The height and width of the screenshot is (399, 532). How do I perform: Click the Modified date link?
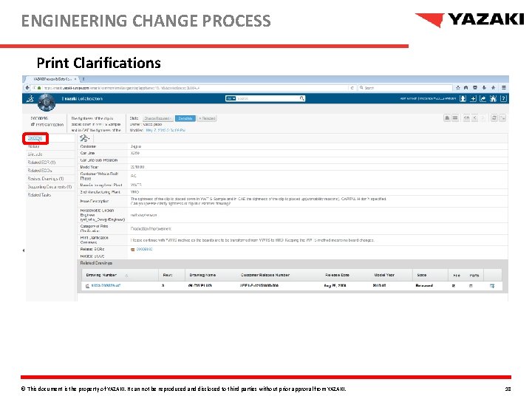[166, 130]
